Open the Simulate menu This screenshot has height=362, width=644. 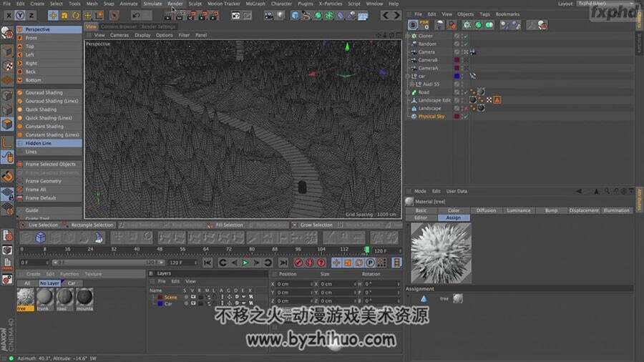tap(152, 4)
